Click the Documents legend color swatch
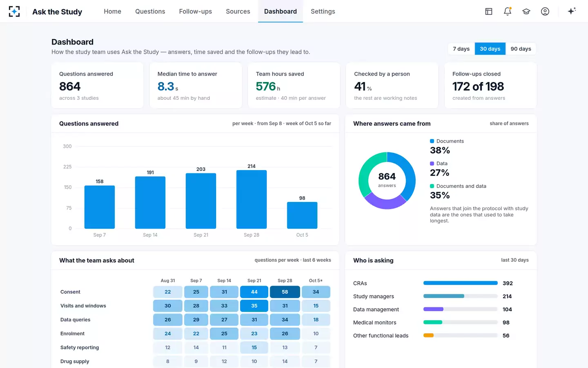The height and width of the screenshot is (368, 588). tap(432, 141)
